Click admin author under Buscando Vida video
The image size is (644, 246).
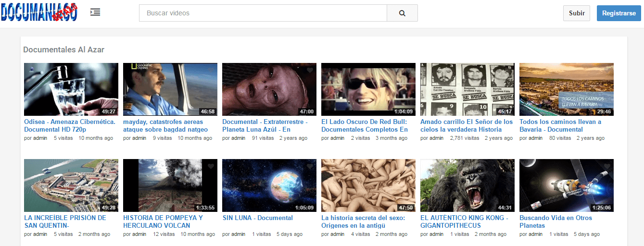click(x=535, y=234)
